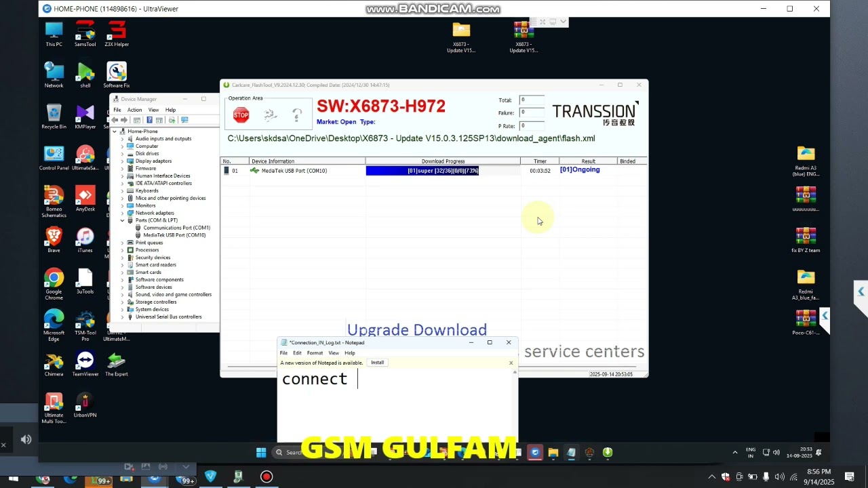Open Poco-C61 archive on desktop
Viewport: 868px width, 488px height.
pyautogui.click(x=806, y=323)
